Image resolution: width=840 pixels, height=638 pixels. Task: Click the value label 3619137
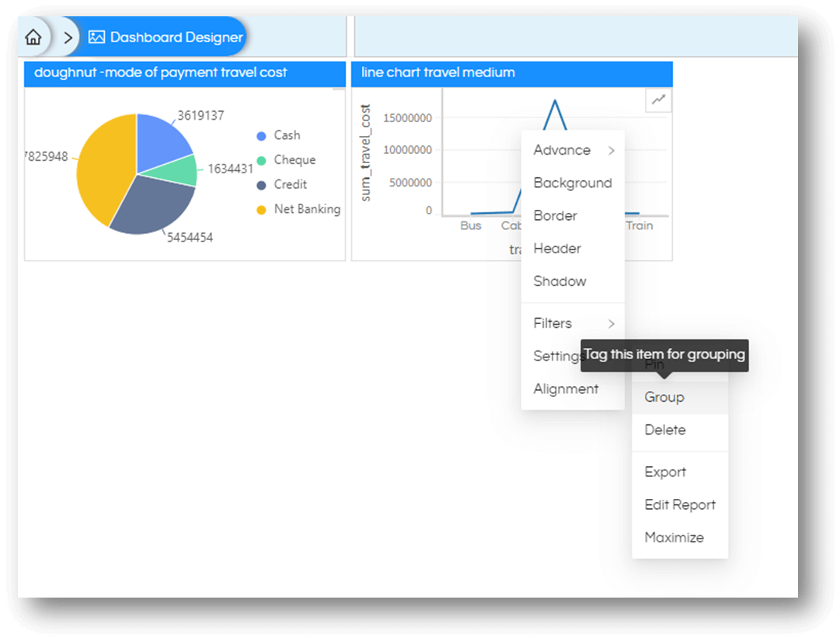pos(201,116)
